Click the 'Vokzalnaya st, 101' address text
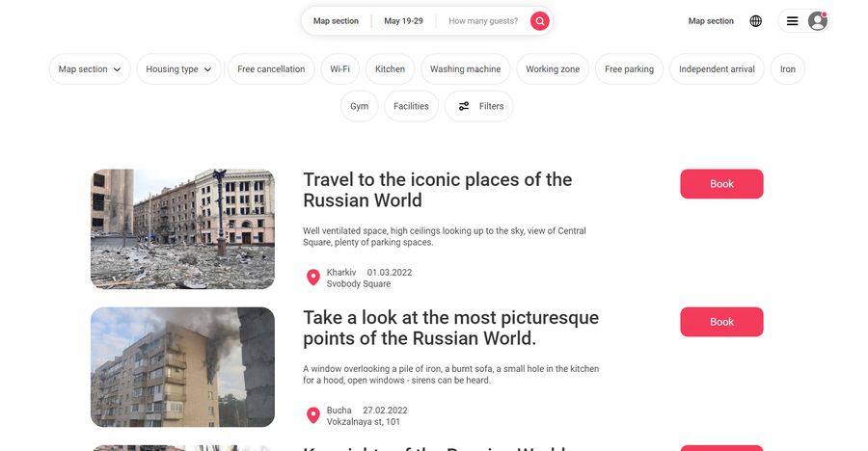868x451 pixels. click(x=364, y=422)
